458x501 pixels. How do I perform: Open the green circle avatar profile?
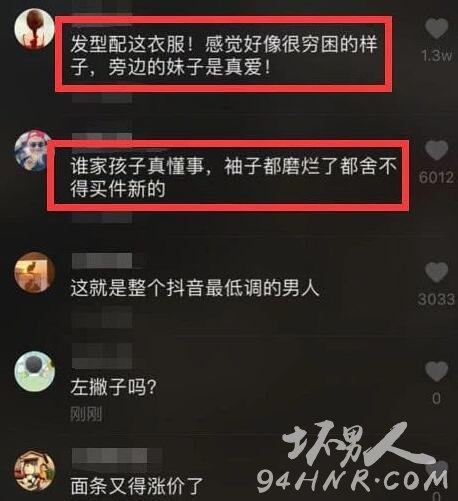click(34, 371)
